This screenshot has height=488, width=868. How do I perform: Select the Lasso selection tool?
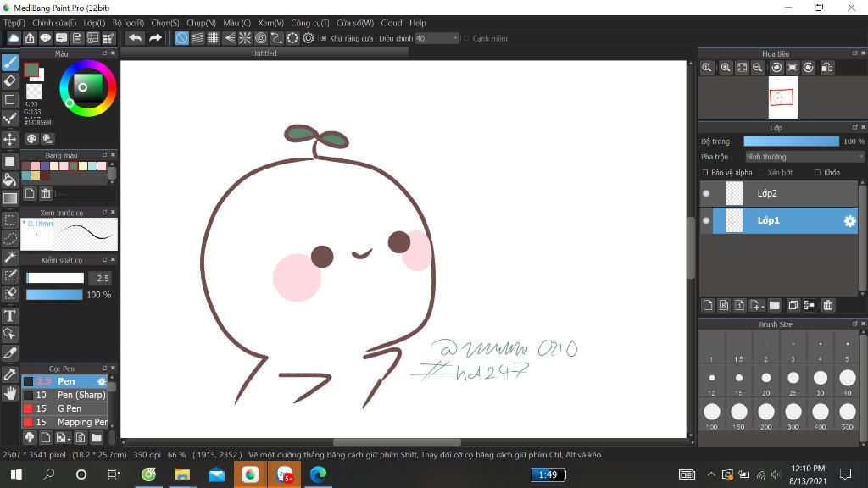click(x=10, y=238)
